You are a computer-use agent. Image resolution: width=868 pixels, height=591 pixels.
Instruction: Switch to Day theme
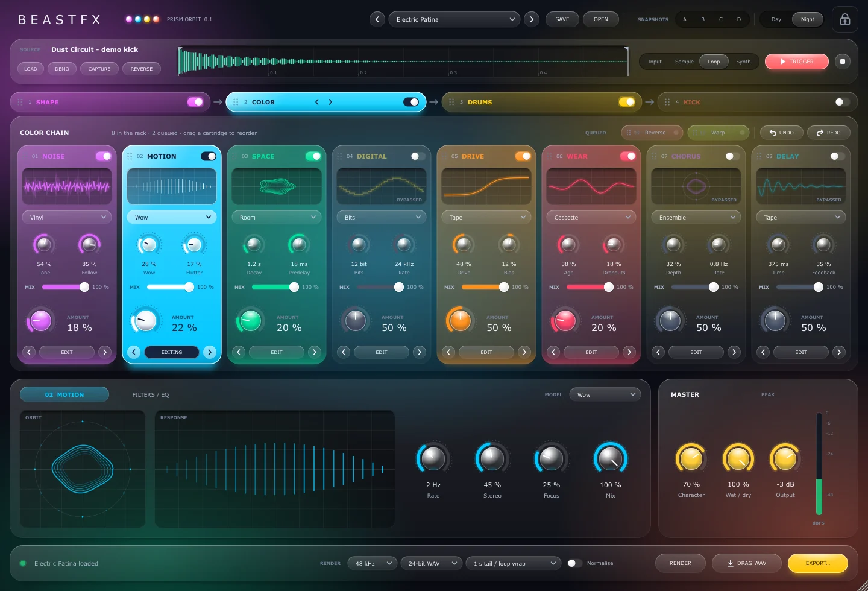pos(776,19)
